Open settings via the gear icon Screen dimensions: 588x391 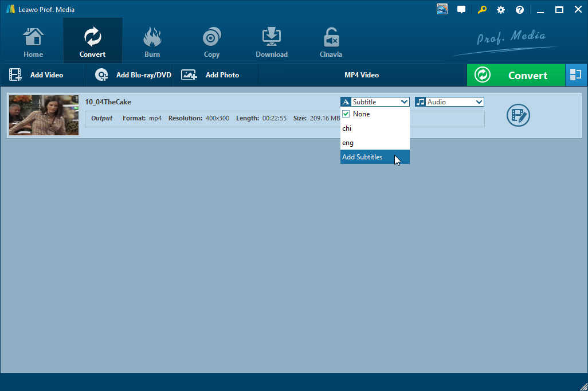point(501,10)
